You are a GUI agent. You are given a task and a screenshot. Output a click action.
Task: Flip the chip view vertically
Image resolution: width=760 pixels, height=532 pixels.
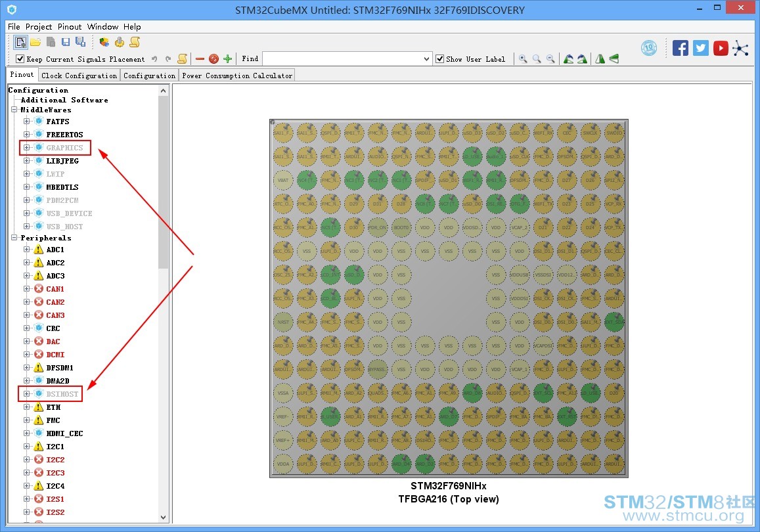(x=614, y=59)
